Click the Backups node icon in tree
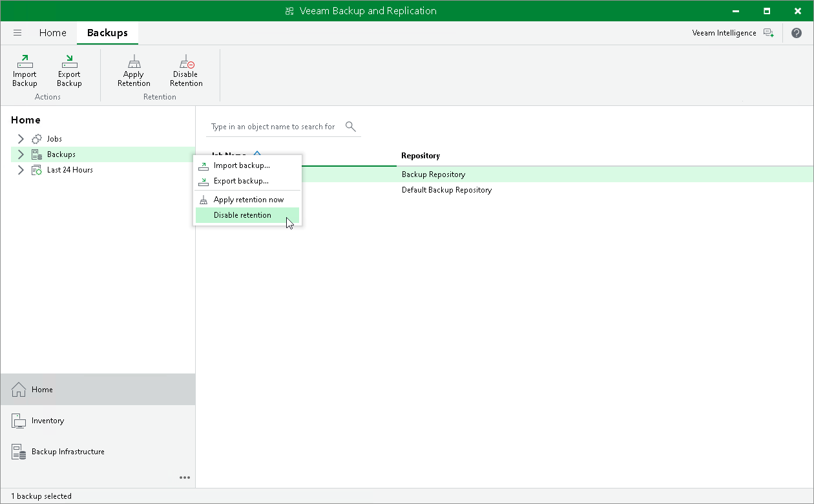 tap(37, 154)
